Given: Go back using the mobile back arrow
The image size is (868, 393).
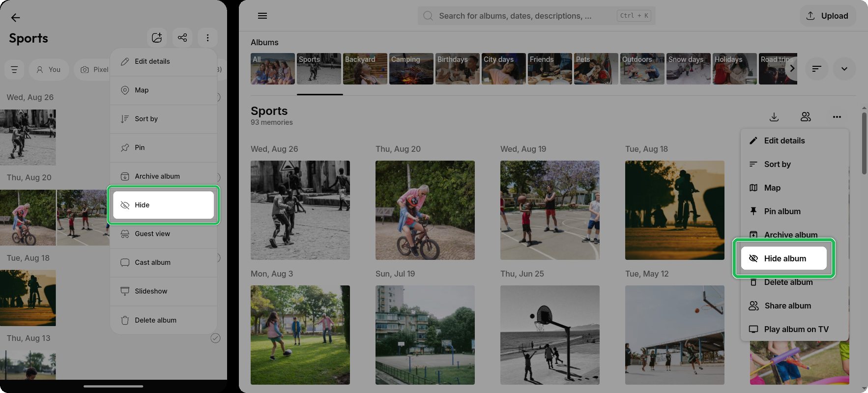Looking at the screenshot, I should (x=16, y=18).
